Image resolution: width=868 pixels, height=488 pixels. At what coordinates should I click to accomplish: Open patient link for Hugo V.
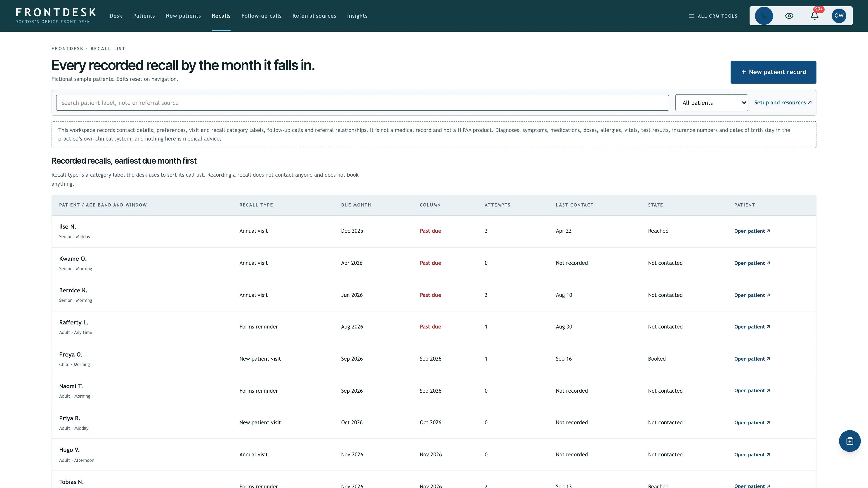click(x=752, y=455)
